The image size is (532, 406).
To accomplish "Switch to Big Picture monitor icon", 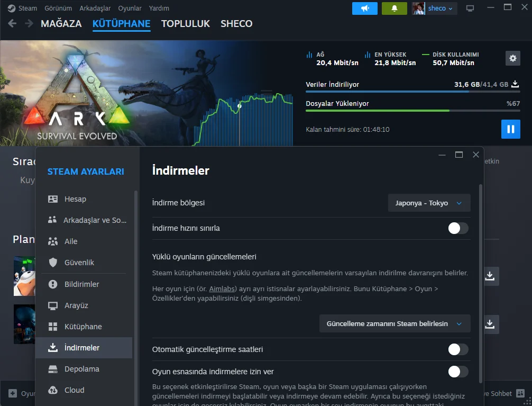I will (470, 8).
